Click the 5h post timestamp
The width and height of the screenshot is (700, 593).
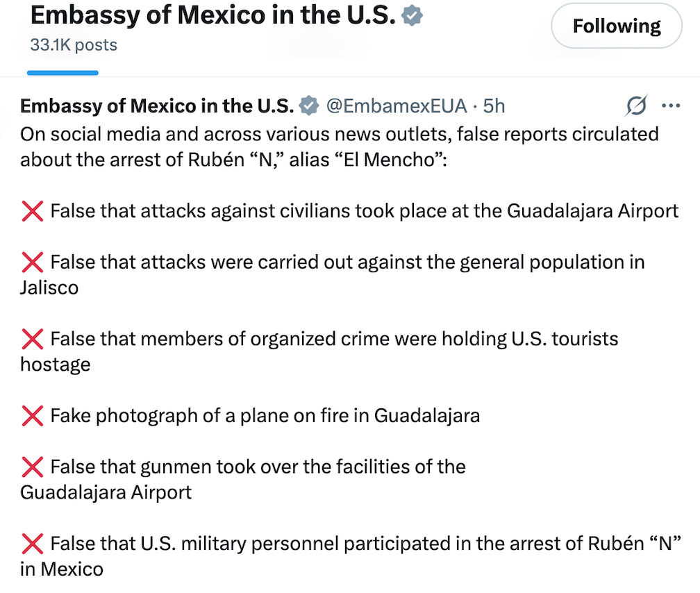click(x=494, y=106)
